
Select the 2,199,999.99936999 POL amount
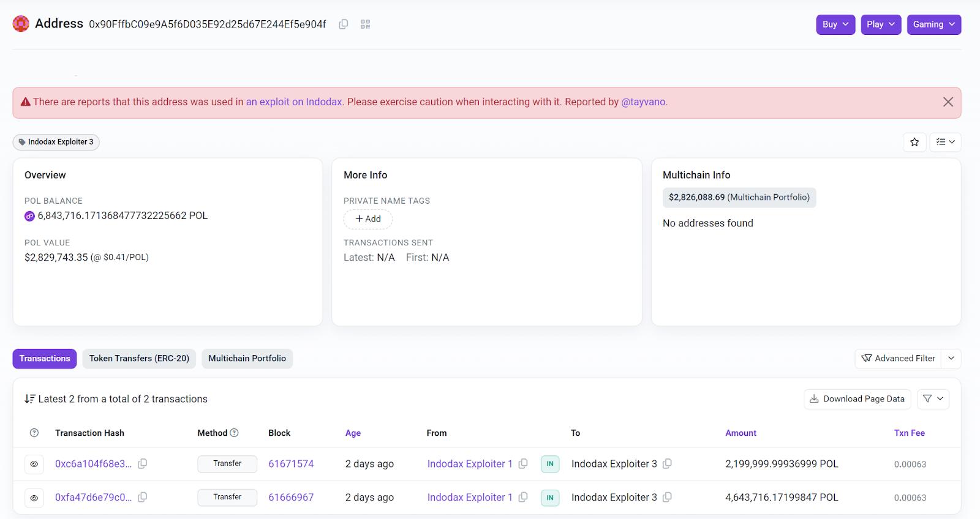coord(782,464)
